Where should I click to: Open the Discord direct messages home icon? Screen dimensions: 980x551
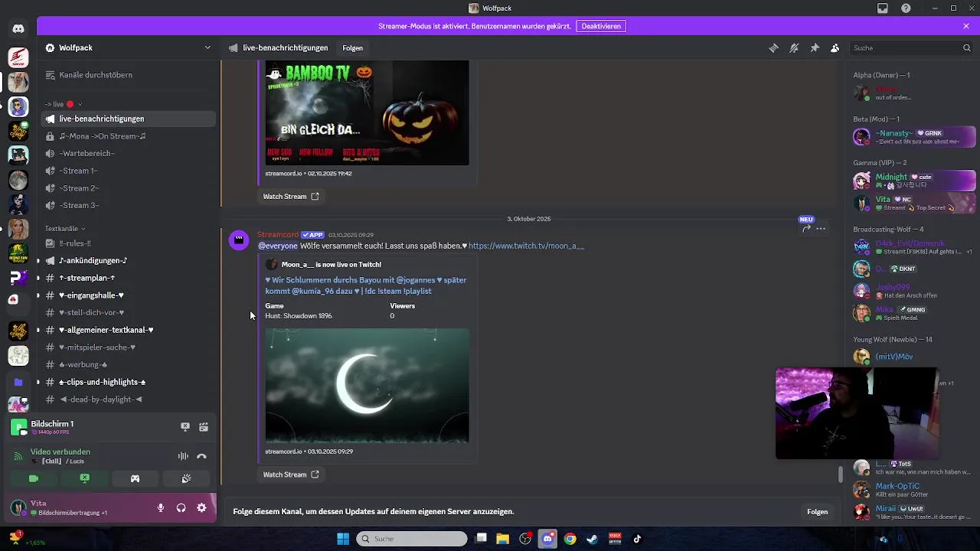18,28
